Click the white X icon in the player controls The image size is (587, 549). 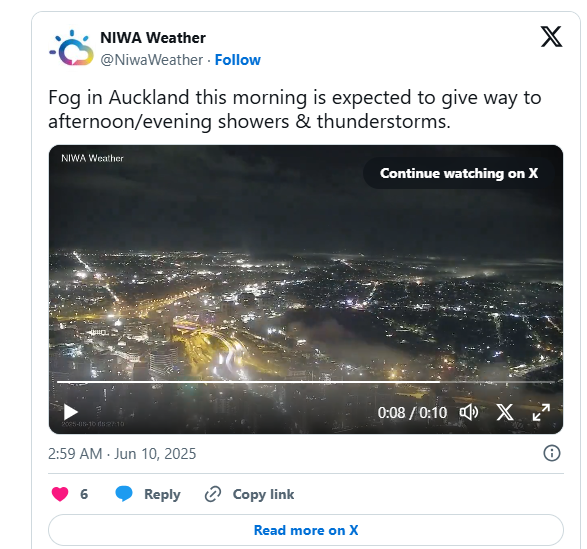click(x=505, y=412)
